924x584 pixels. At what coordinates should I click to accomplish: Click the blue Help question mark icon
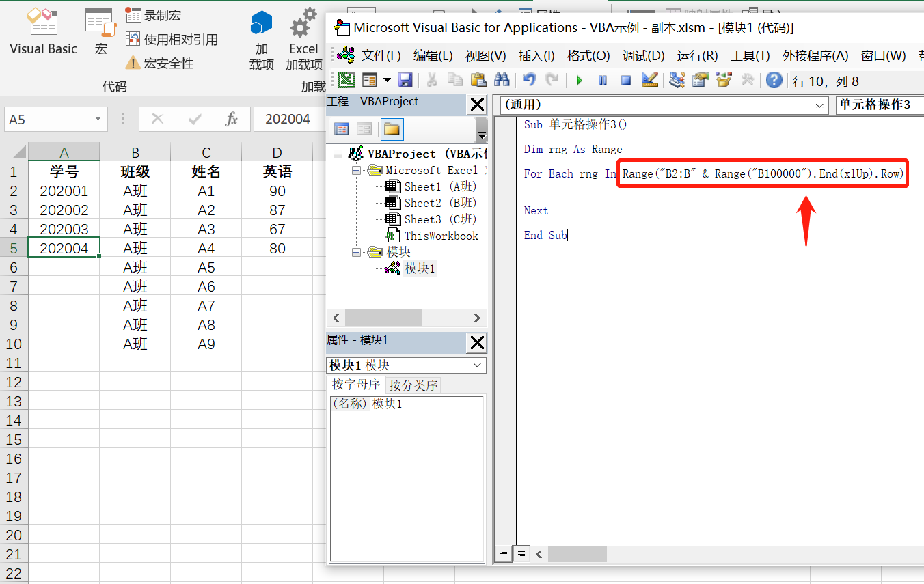774,80
